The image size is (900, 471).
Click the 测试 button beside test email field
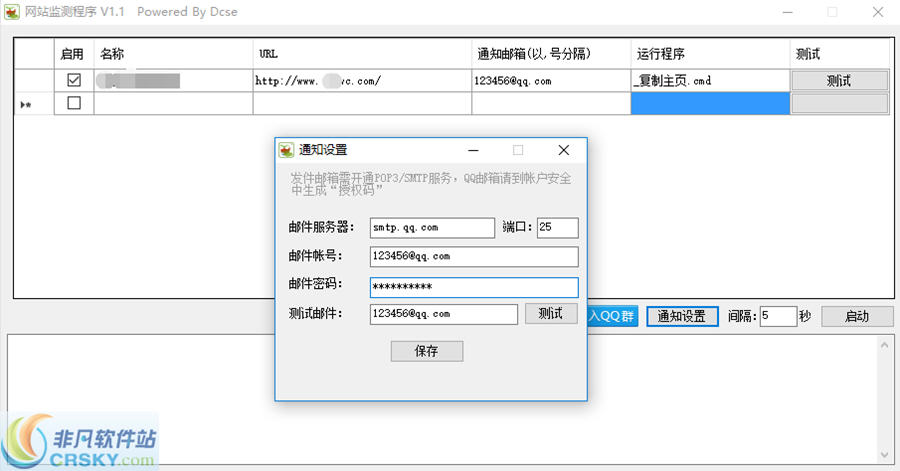coord(551,314)
